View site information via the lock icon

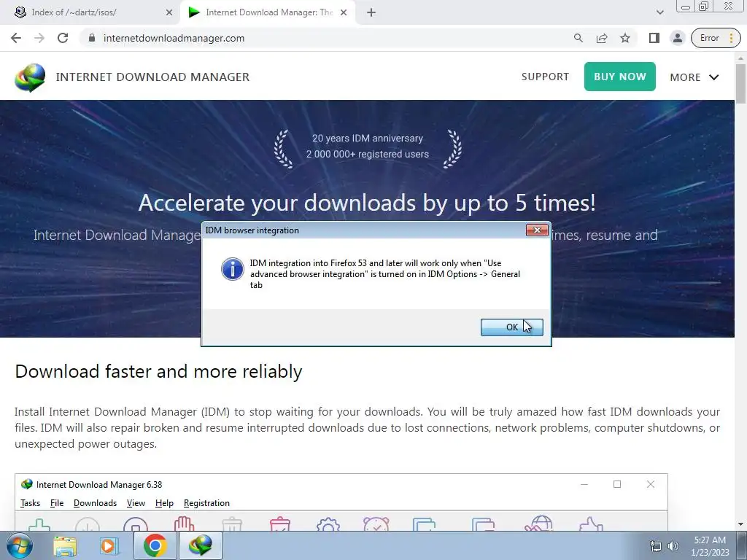point(92,38)
